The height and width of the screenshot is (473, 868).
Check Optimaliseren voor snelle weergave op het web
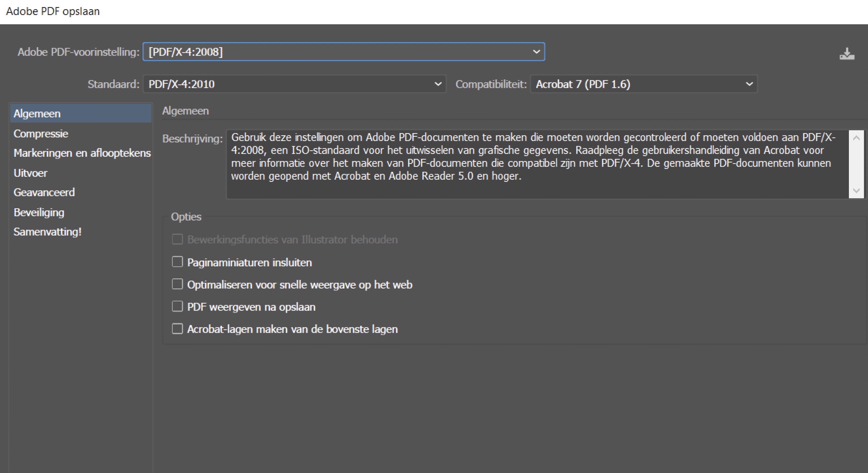pyautogui.click(x=177, y=284)
